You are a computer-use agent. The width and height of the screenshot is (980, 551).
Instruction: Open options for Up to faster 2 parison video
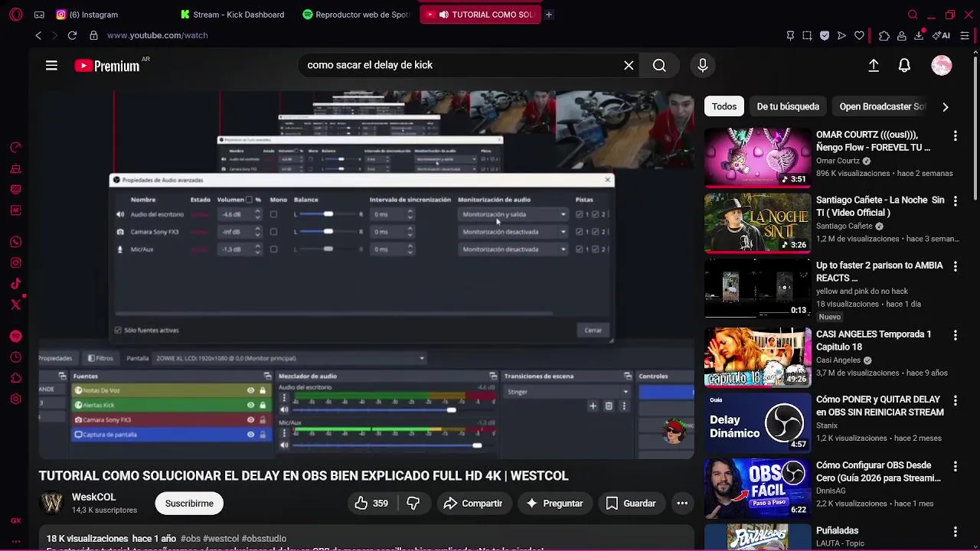click(x=955, y=266)
